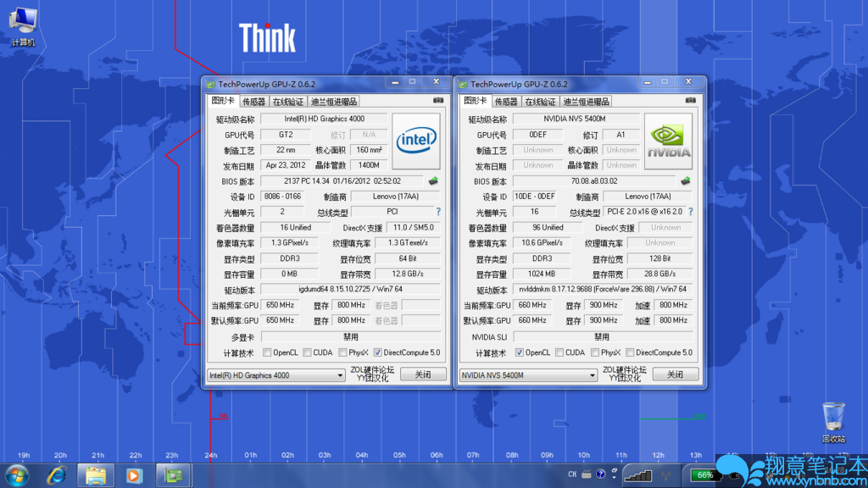This screenshot has height=488, width=868.
Task: Click 96 Unified shaders value
Action: (548, 227)
